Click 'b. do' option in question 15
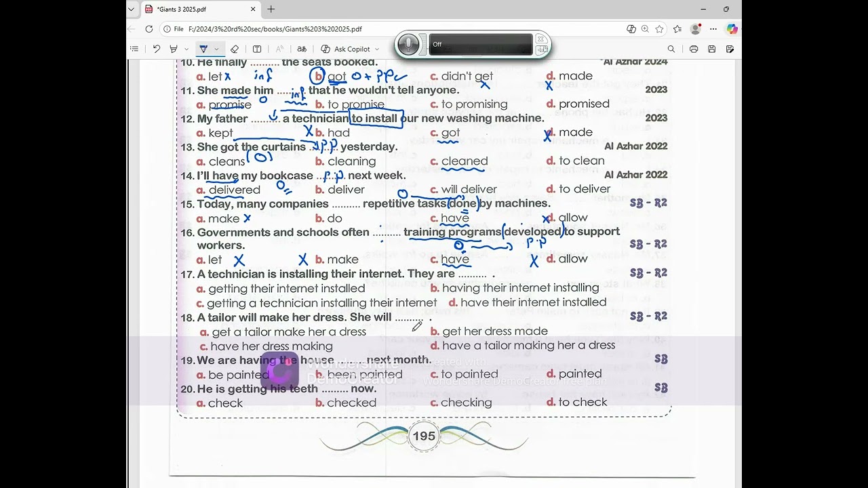 pos(329,218)
